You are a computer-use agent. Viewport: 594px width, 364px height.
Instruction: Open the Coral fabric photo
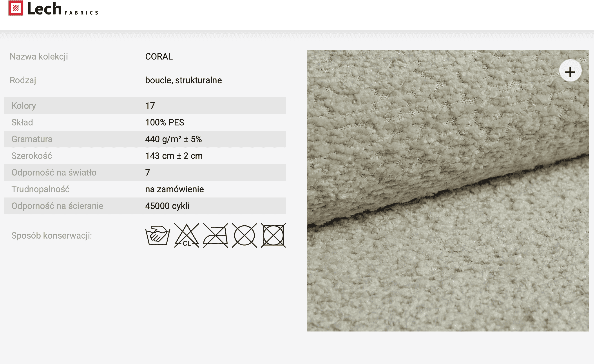(x=448, y=191)
